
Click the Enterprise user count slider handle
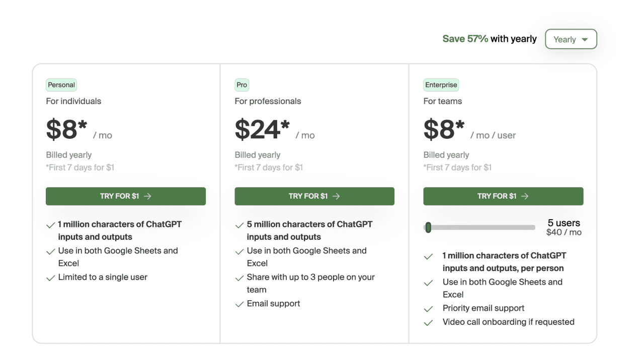pos(428,227)
